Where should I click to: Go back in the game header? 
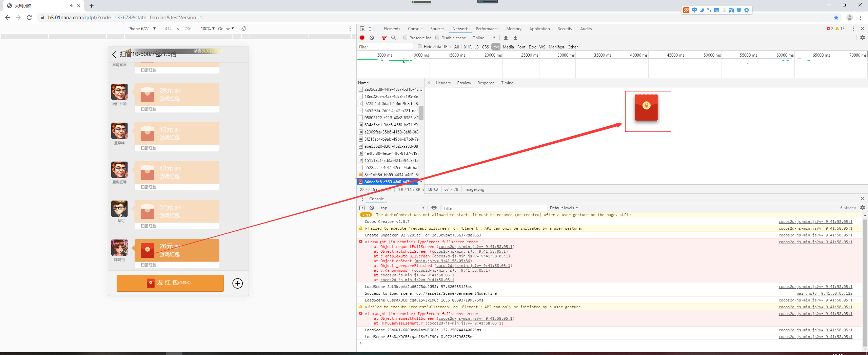[114, 55]
